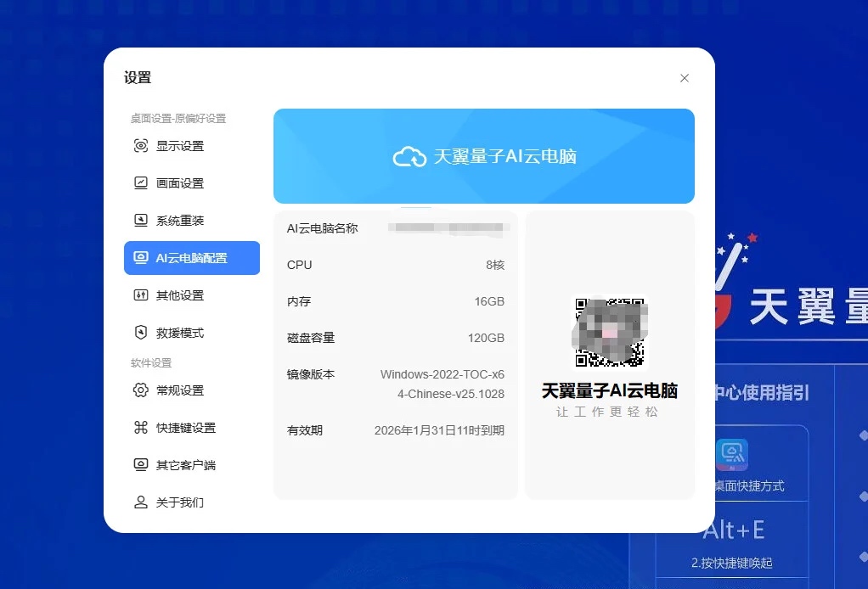Screen dimensions: 868x589
Task: Go to 其他设置 section
Action: pos(192,295)
